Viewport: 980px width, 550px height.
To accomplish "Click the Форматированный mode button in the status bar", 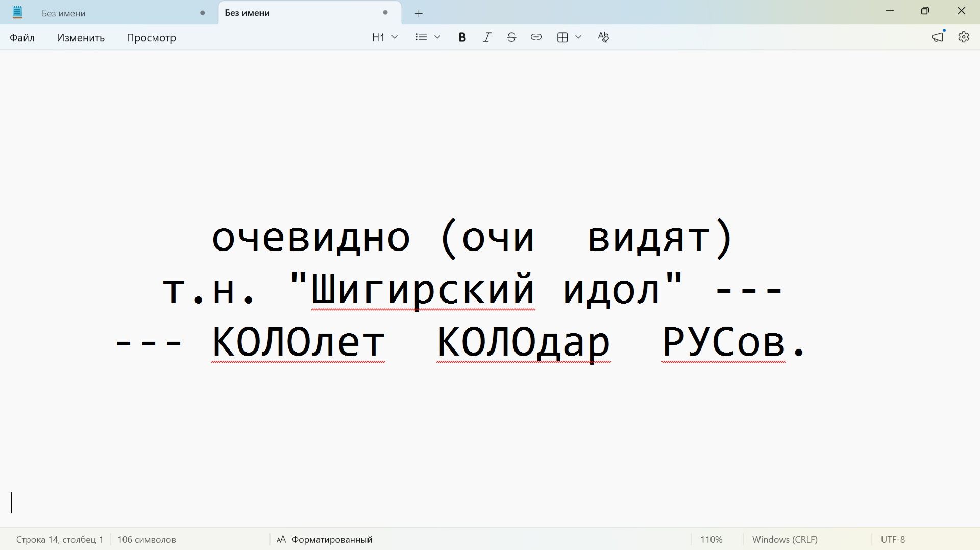I will pyautogui.click(x=325, y=539).
